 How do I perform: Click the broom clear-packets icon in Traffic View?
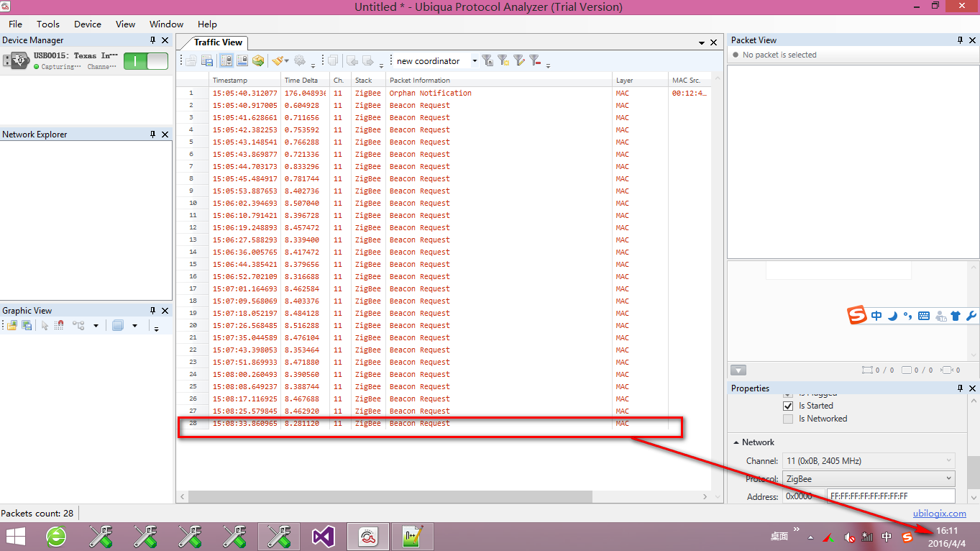(278, 61)
